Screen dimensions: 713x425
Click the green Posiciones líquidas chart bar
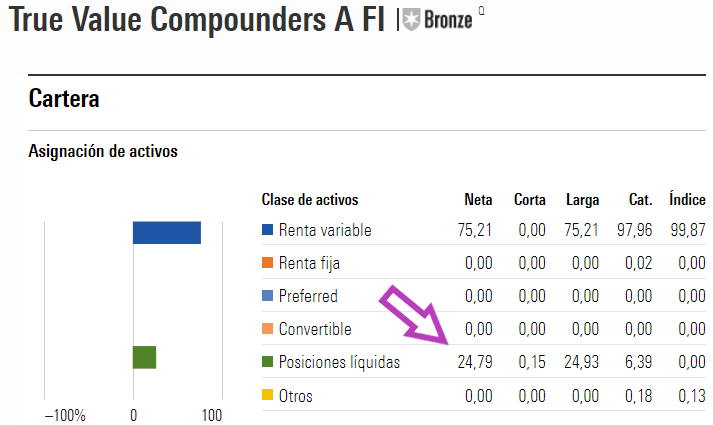(x=145, y=357)
